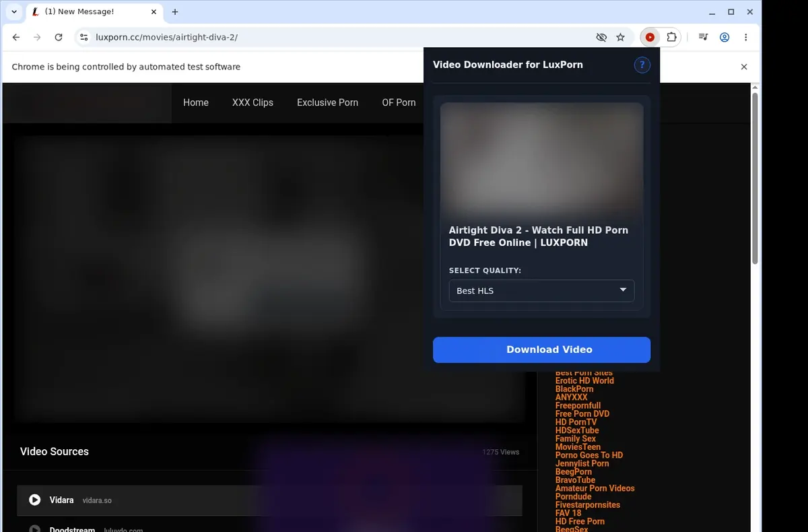Viewport: 808px width, 532px height.
Task: Open the Extensions puzzle piece menu
Action: pyautogui.click(x=671, y=38)
